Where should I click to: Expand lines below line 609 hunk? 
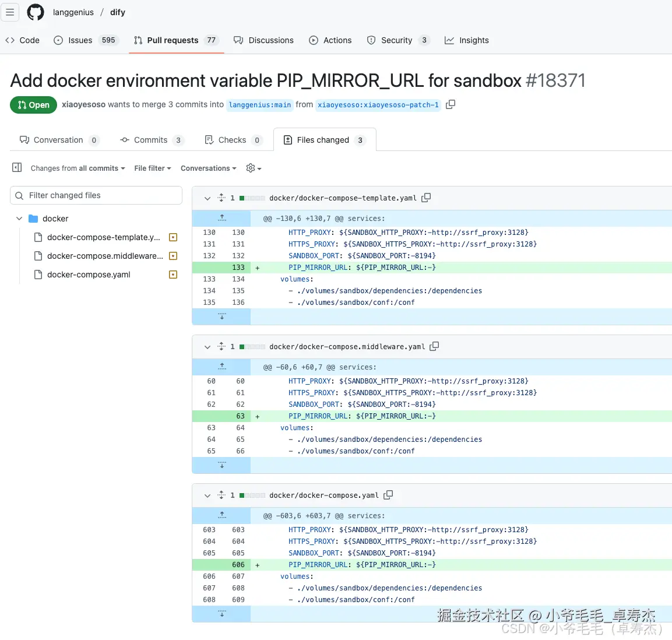click(x=221, y=614)
